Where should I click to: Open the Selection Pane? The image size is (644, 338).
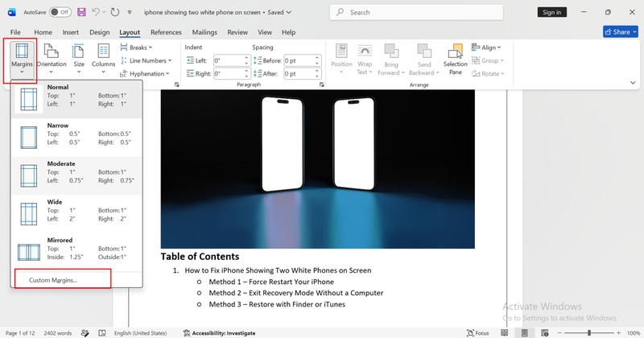[456, 59]
